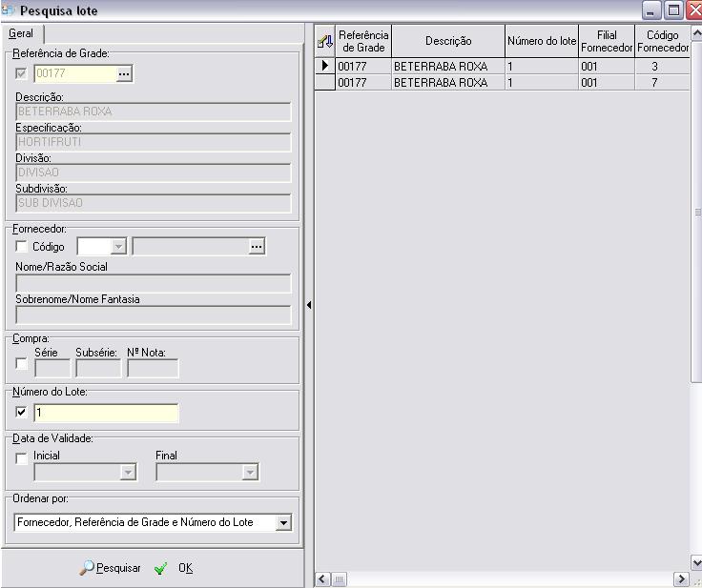Viewport: 702px width, 588px height.
Task: Open Fornecedor lookup ellipsis button
Action: (x=256, y=247)
